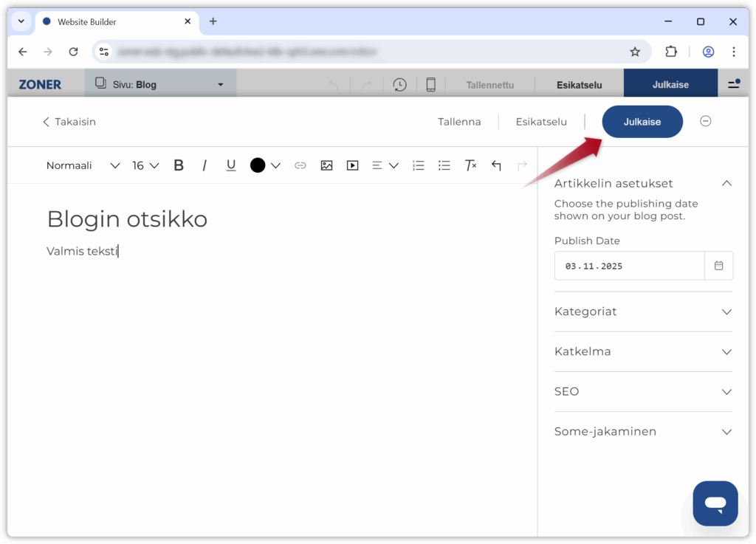
Task: Toggle italic text formatting
Action: [x=205, y=165]
